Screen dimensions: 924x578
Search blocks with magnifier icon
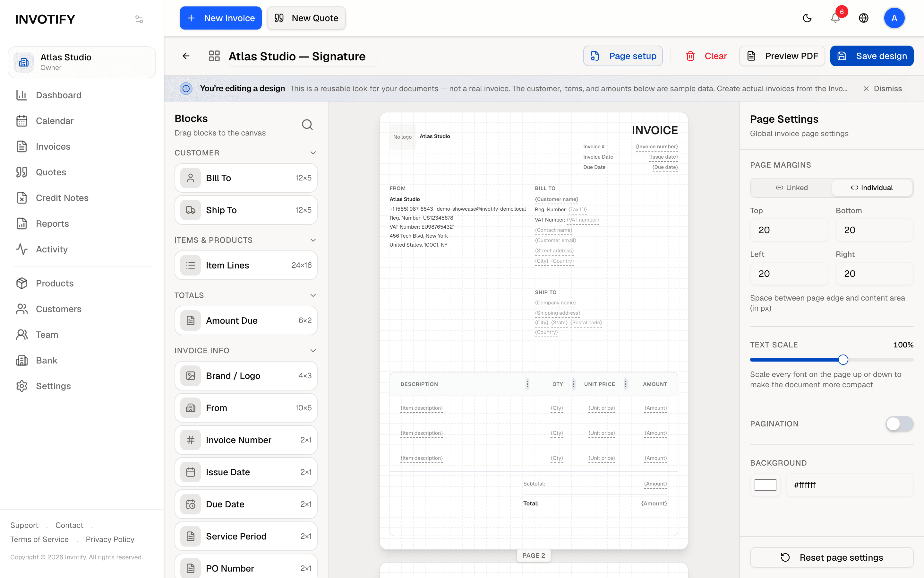[307, 125]
